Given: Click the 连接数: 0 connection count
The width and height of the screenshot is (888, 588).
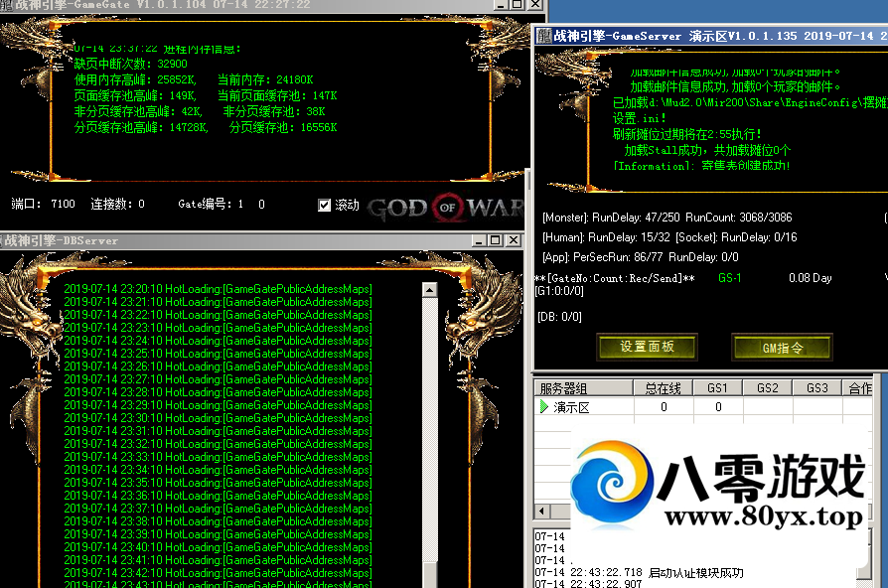Looking at the screenshot, I should [x=118, y=204].
